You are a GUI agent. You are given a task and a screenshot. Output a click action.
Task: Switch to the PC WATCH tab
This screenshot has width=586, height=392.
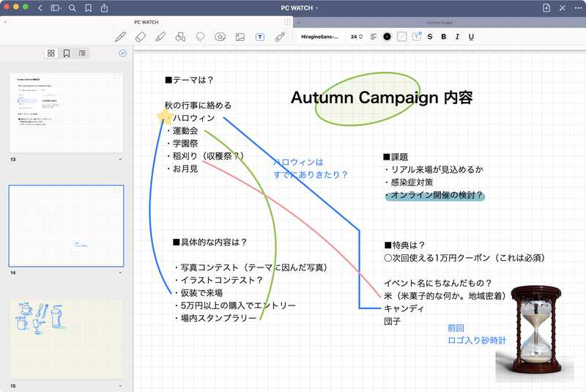tap(146, 22)
